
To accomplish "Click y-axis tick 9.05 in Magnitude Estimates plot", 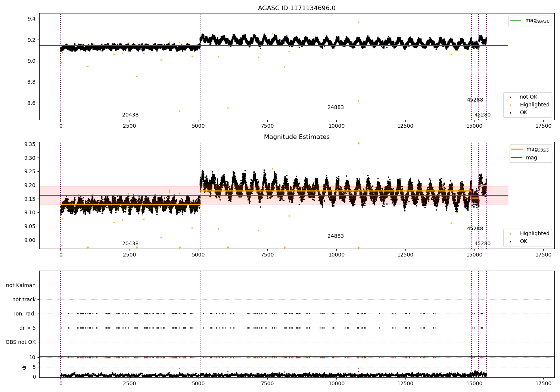I will pos(29,227).
